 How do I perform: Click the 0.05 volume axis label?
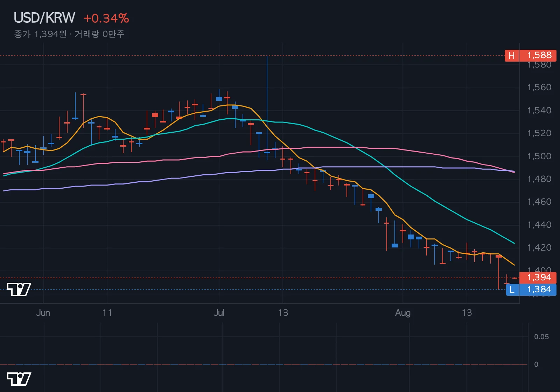pyautogui.click(x=541, y=337)
